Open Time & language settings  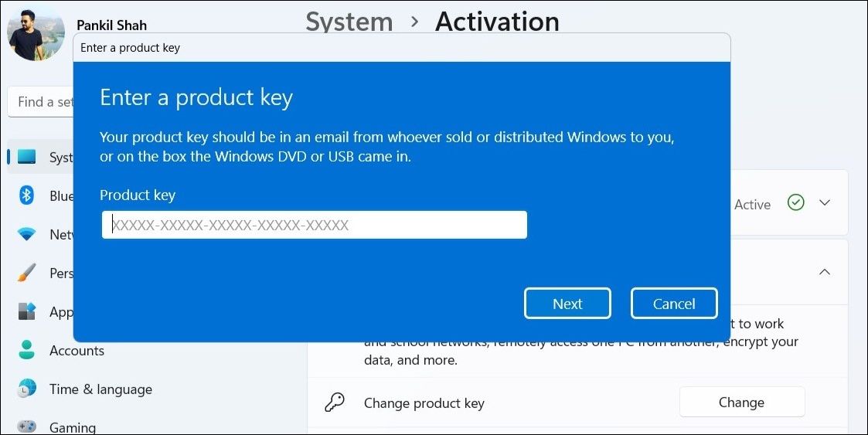[100, 389]
